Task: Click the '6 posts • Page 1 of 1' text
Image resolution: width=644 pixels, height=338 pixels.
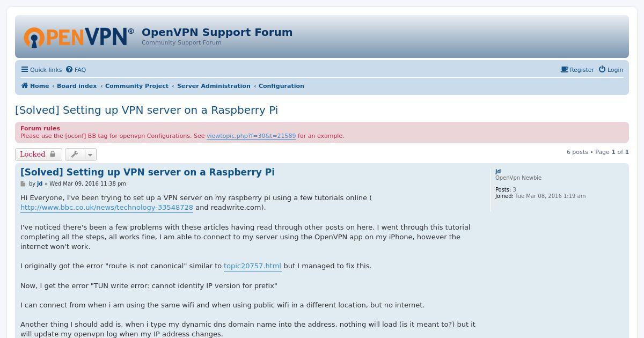Action: tap(598, 152)
